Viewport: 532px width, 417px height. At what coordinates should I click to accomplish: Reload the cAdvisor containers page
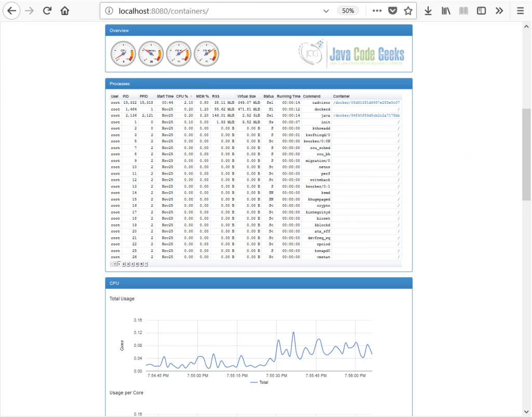click(x=47, y=11)
